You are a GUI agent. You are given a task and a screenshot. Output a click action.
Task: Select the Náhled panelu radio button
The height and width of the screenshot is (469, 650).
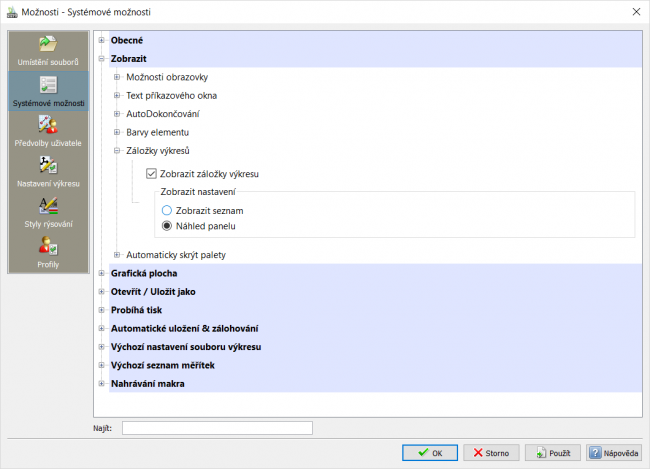[x=167, y=226]
